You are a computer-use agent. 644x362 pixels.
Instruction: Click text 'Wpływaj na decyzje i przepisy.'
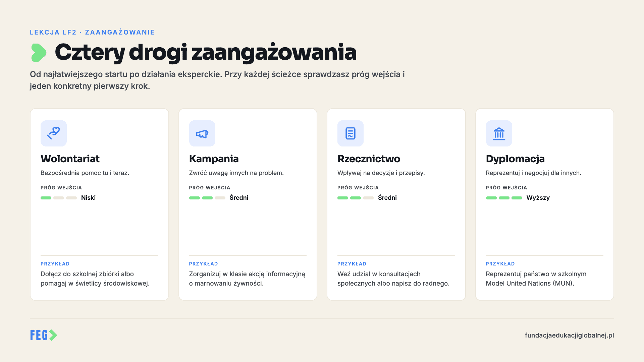pos(381,173)
